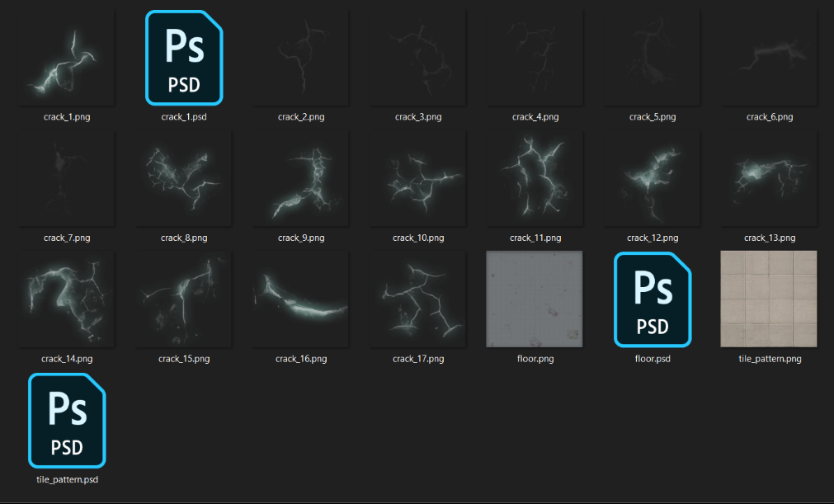Click the label crack_2.png
This screenshot has height=504, width=834.
(301, 117)
